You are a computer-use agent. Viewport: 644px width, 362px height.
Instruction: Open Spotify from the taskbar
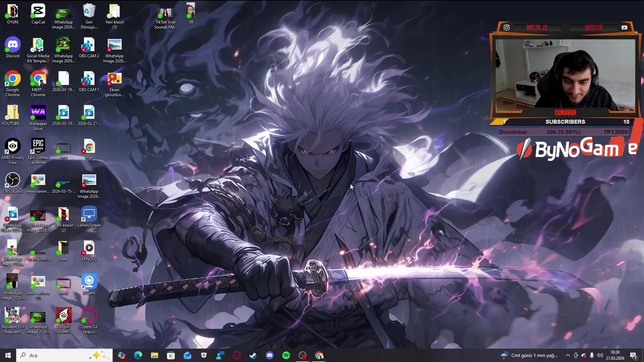click(286, 355)
